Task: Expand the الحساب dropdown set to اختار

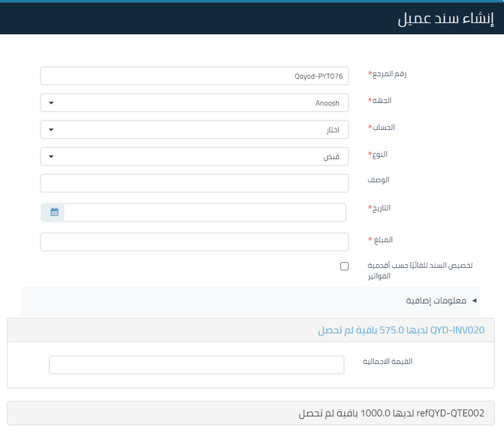Action: click(x=194, y=129)
